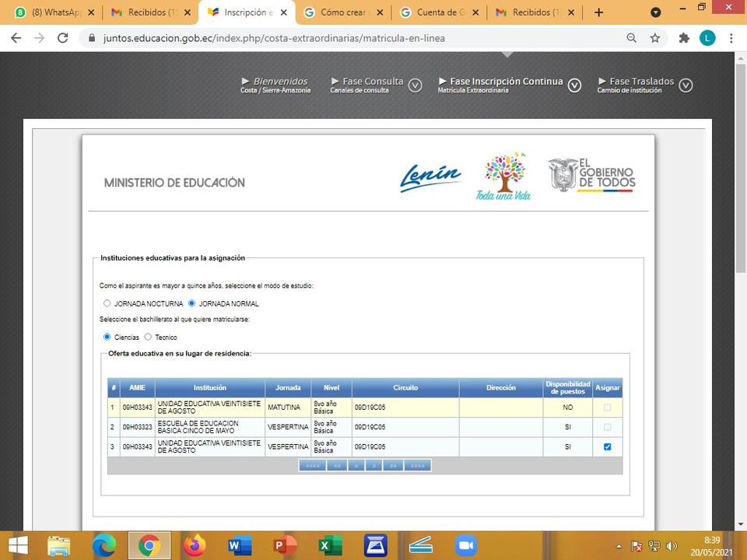This screenshot has height=560, width=747.
Task: Uncheck Asignar for row 3 vespertina
Action: pos(607,447)
